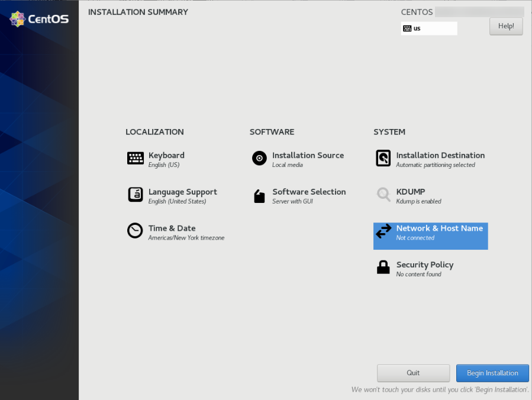532x400 pixels.
Task: Click the 'No content found' status text
Action: (x=419, y=274)
